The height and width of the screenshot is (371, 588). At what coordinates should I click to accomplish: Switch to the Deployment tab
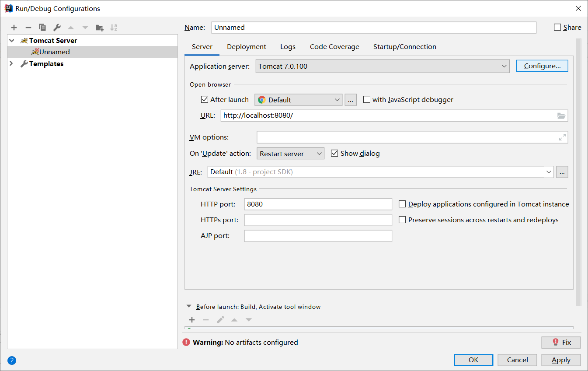[x=246, y=47]
